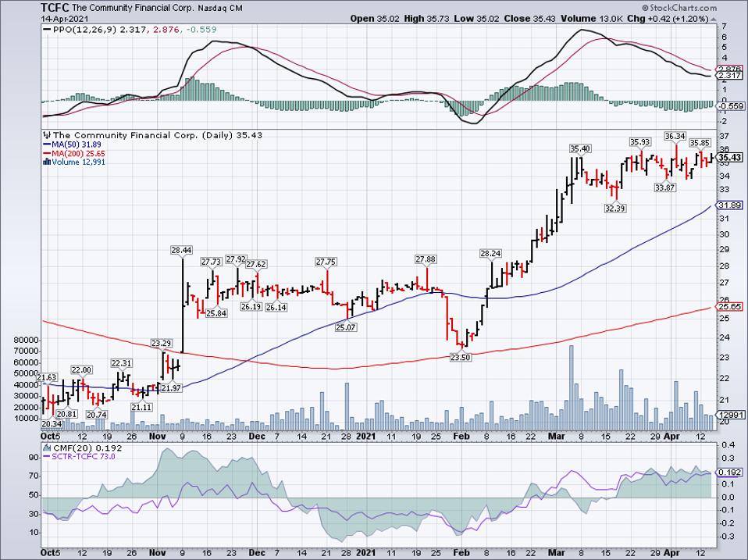
Task: Click the 12991 volume tag on the right axis
Action: [x=730, y=415]
